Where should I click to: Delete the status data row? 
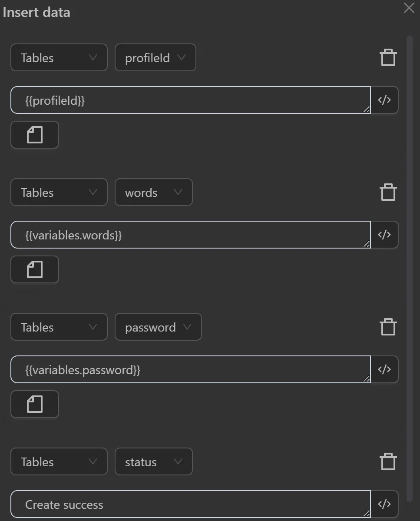pyautogui.click(x=388, y=461)
